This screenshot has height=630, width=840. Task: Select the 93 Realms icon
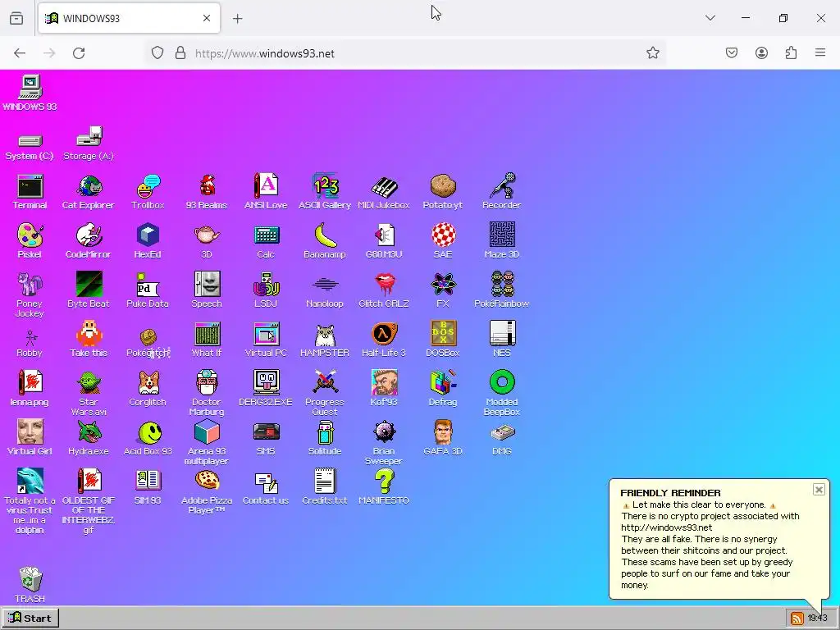207,187
